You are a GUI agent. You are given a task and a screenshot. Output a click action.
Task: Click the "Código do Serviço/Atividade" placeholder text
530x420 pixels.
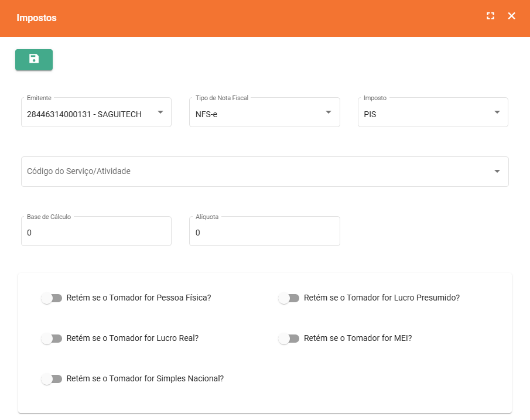click(x=78, y=171)
